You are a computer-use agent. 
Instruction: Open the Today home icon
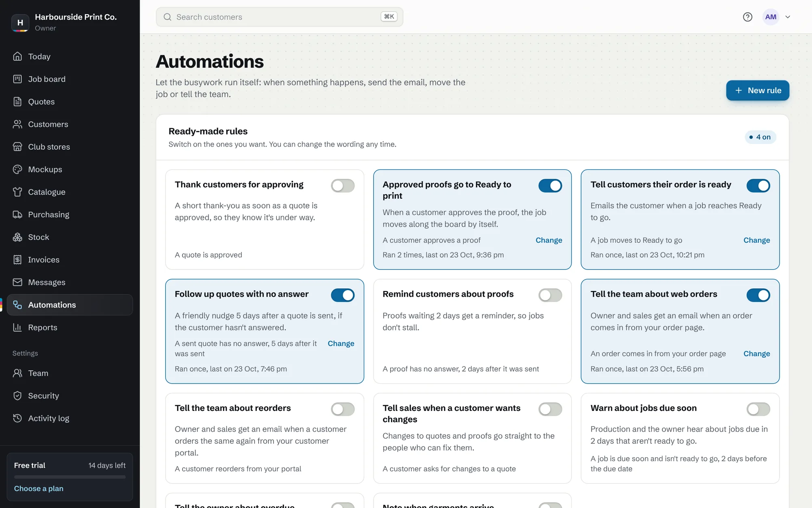pyautogui.click(x=17, y=56)
